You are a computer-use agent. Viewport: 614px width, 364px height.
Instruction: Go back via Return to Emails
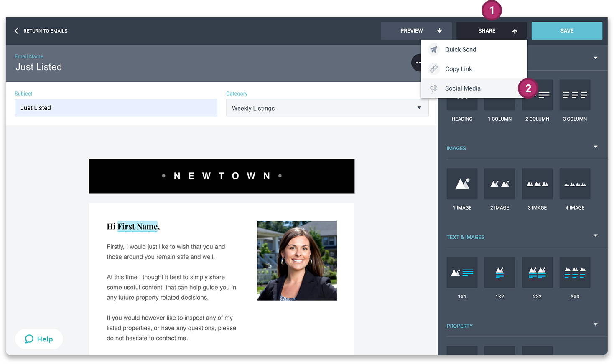(41, 31)
